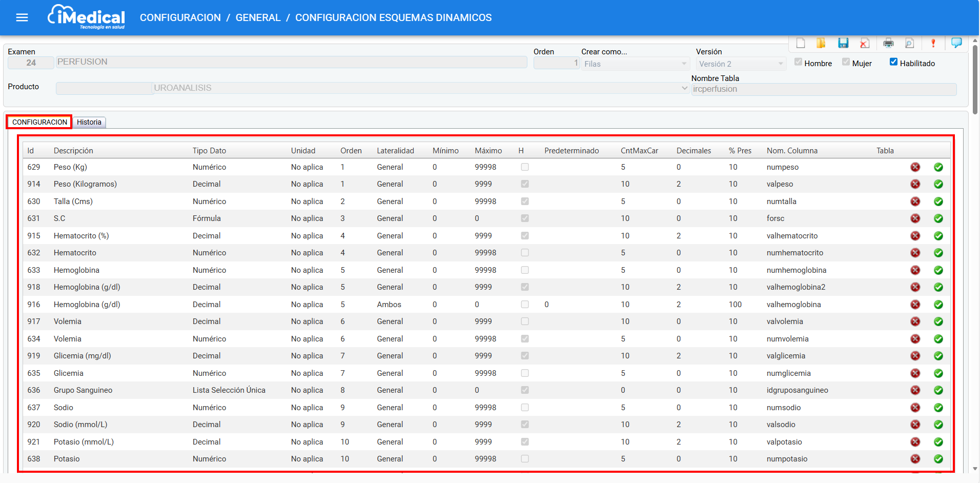Click the green check icon for Sodio row 637

938,408
